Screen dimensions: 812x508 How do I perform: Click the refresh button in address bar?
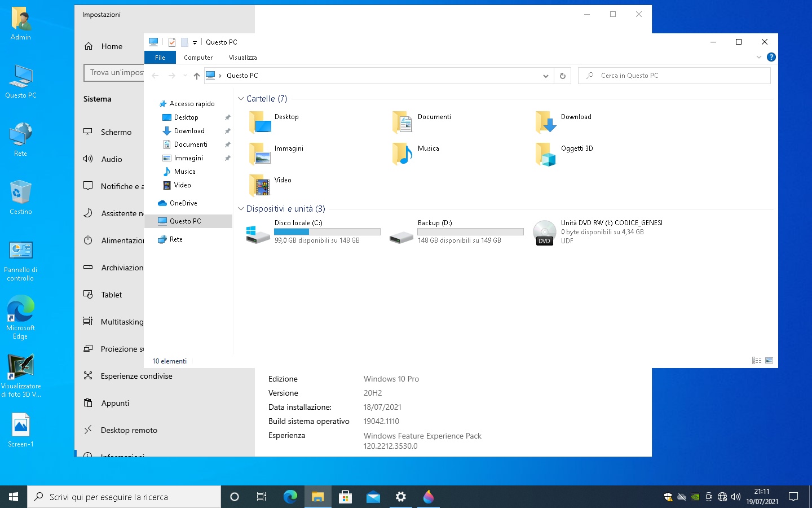562,76
